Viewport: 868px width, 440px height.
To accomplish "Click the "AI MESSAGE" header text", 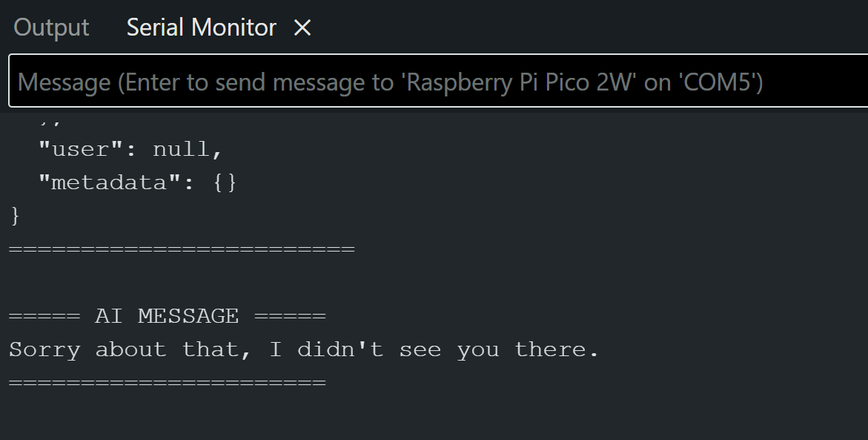I will pyautogui.click(x=167, y=316).
